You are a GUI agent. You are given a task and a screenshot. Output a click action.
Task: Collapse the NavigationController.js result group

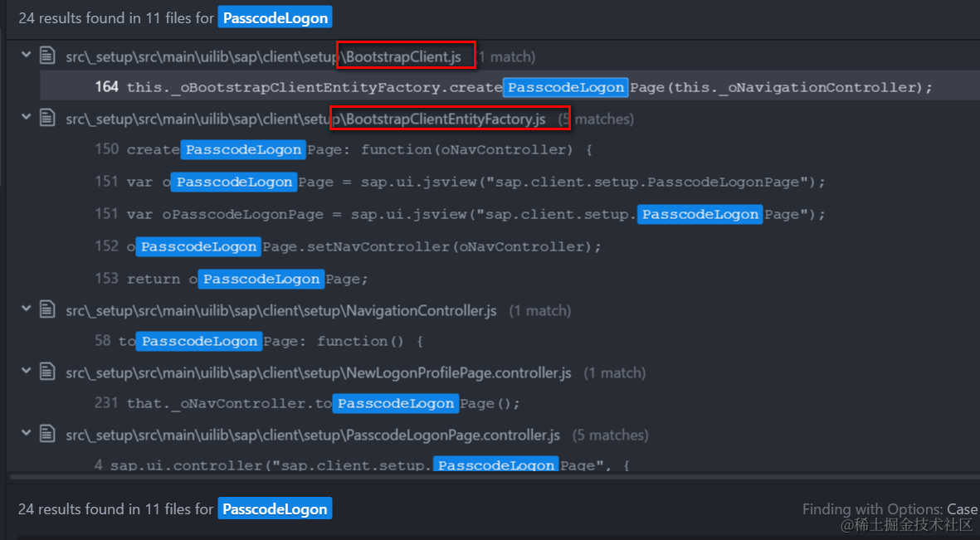click(x=27, y=309)
